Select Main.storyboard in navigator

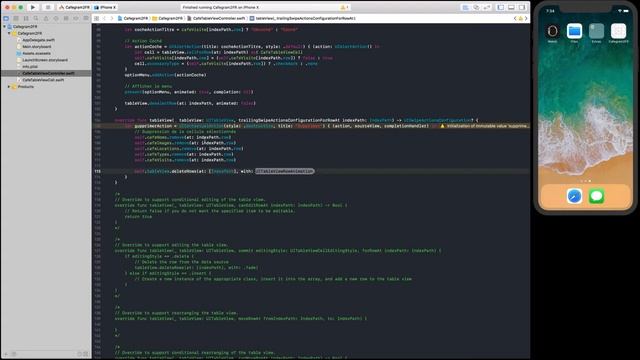click(36, 47)
